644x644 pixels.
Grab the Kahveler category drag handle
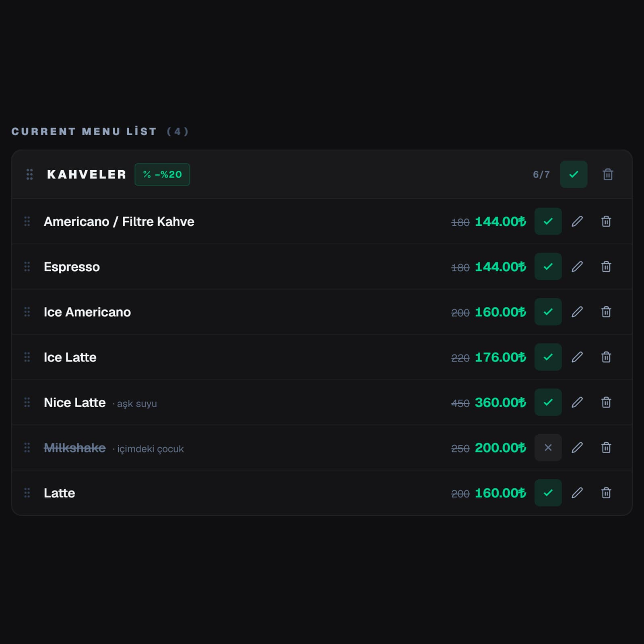pyautogui.click(x=29, y=174)
